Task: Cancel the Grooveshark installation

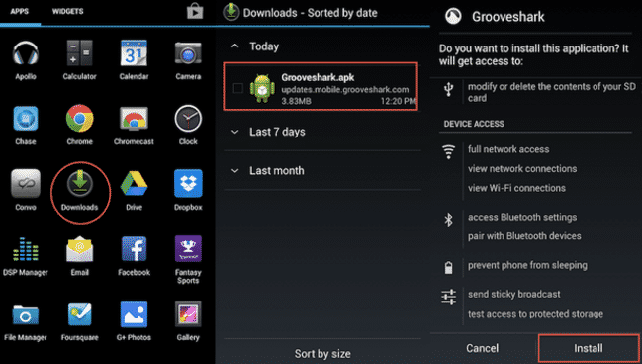Action: [x=483, y=348]
